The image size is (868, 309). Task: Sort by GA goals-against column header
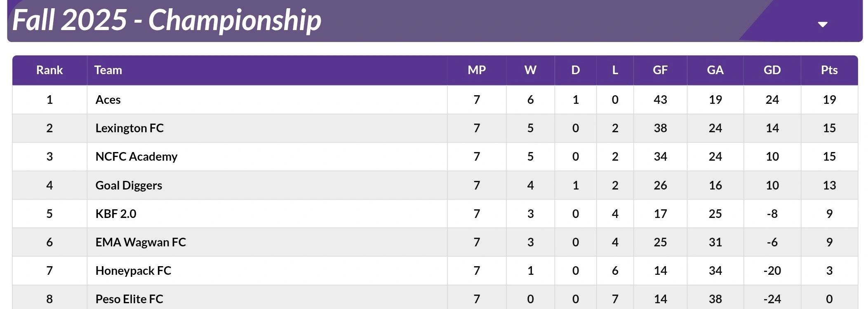click(x=715, y=70)
